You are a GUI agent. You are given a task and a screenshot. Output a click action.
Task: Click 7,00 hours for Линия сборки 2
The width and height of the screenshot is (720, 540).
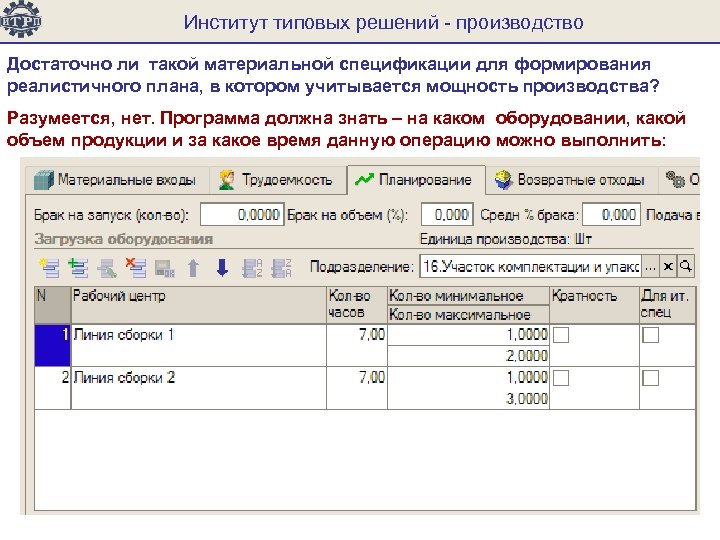pos(357,388)
